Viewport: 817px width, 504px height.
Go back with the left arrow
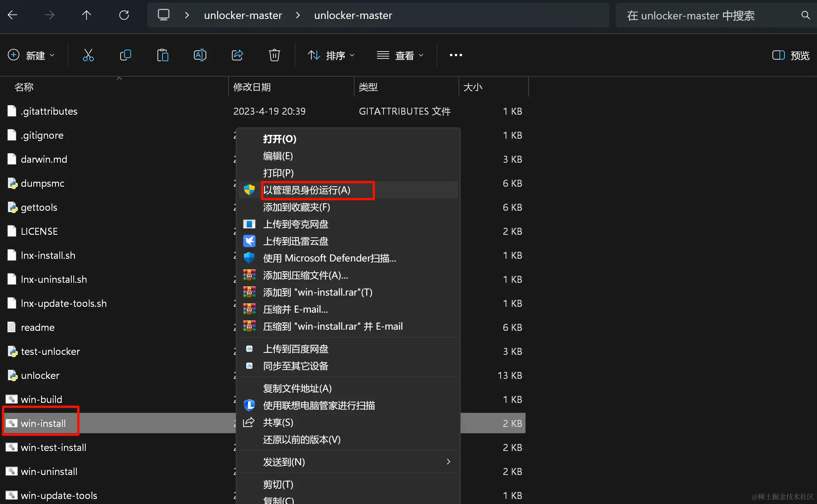(x=13, y=15)
